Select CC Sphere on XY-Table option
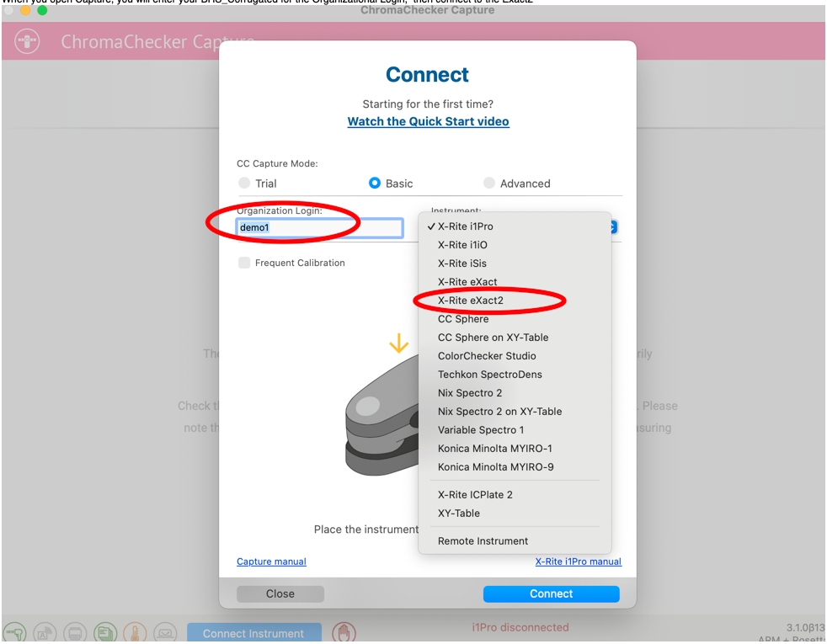Image resolution: width=827 pixels, height=644 pixels. click(x=515, y=338)
